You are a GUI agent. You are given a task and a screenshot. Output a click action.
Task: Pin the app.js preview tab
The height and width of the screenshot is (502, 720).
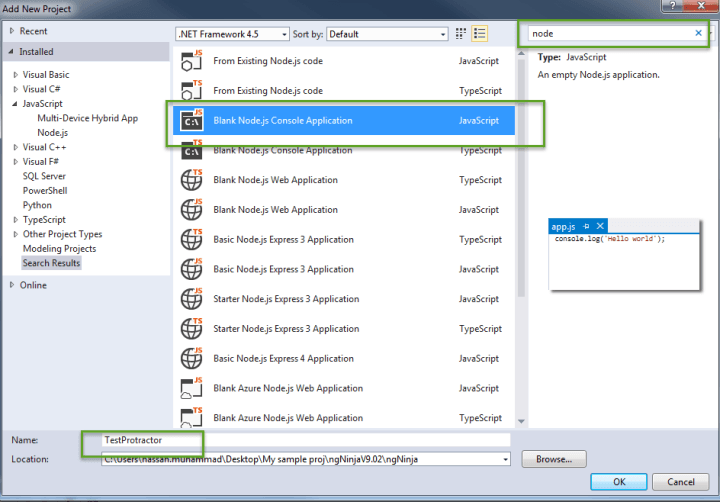(x=586, y=226)
